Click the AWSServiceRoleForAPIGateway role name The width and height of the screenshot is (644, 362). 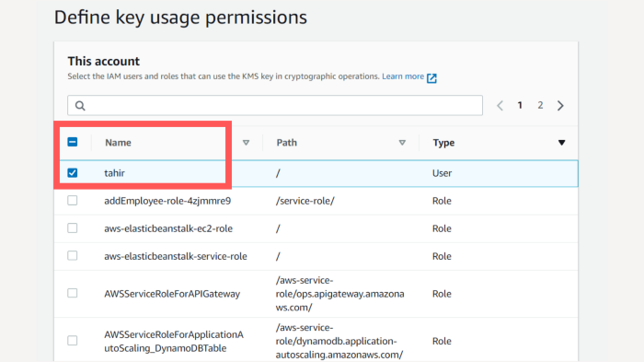(172, 294)
